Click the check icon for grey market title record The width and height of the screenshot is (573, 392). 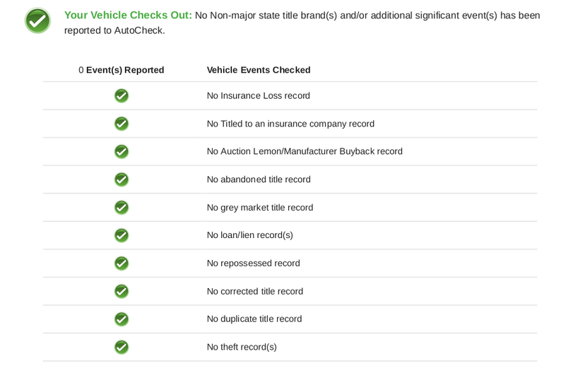click(x=122, y=208)
